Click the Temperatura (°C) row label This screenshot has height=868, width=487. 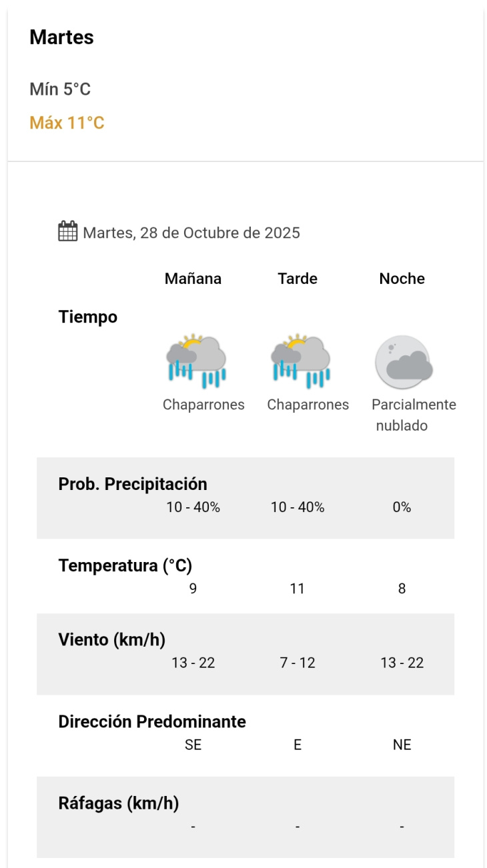(125, 566)
